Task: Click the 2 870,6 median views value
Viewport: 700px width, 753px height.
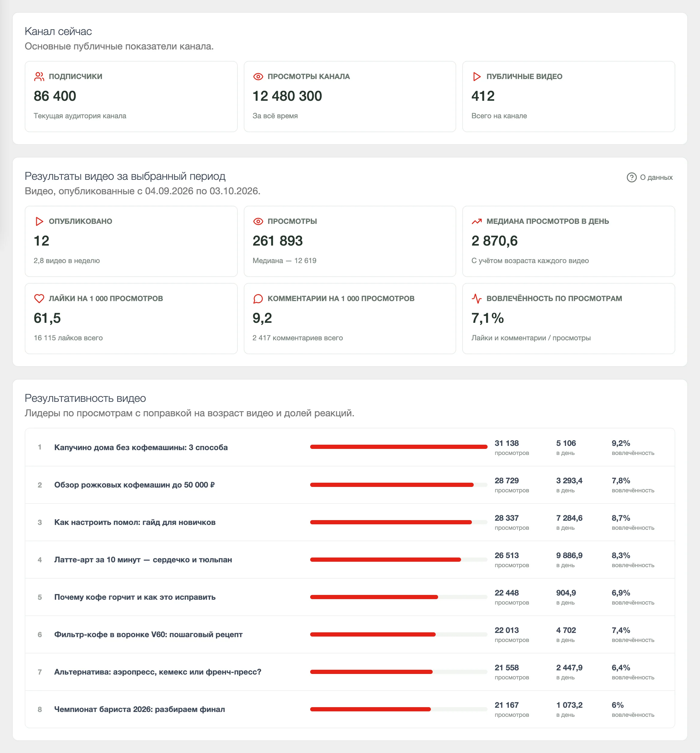Action: coord(494,241)
